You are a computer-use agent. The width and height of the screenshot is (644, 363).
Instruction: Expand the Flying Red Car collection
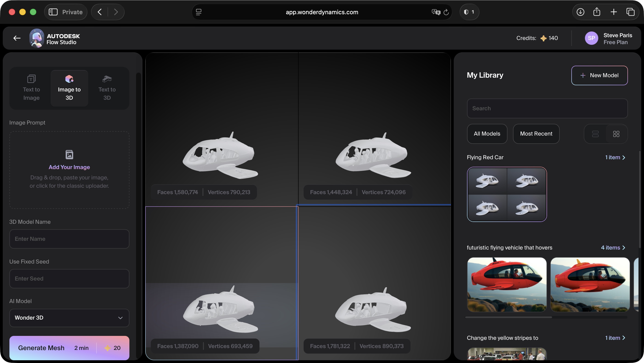(x=615, y=157)
